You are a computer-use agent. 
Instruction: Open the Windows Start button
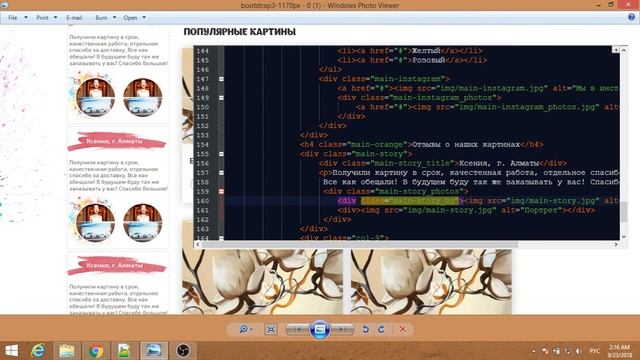pyautogui.click(x=11, y=351)
